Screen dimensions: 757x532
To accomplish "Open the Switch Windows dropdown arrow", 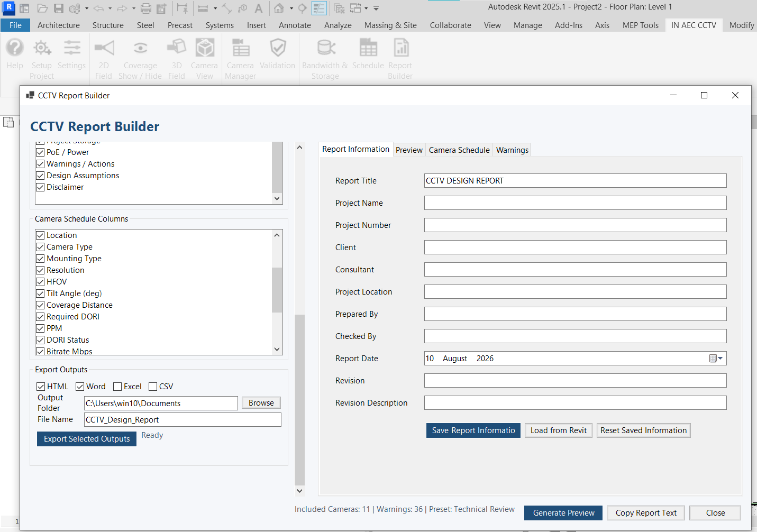I will tap(366, 8).
